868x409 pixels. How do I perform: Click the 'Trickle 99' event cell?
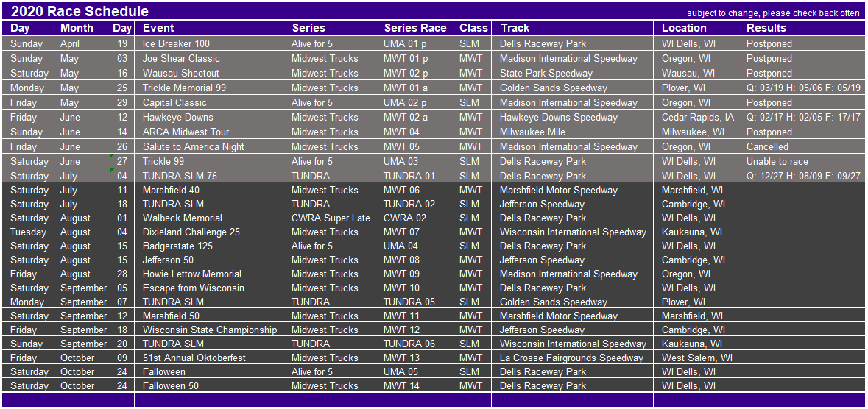[x=208, y=162]
